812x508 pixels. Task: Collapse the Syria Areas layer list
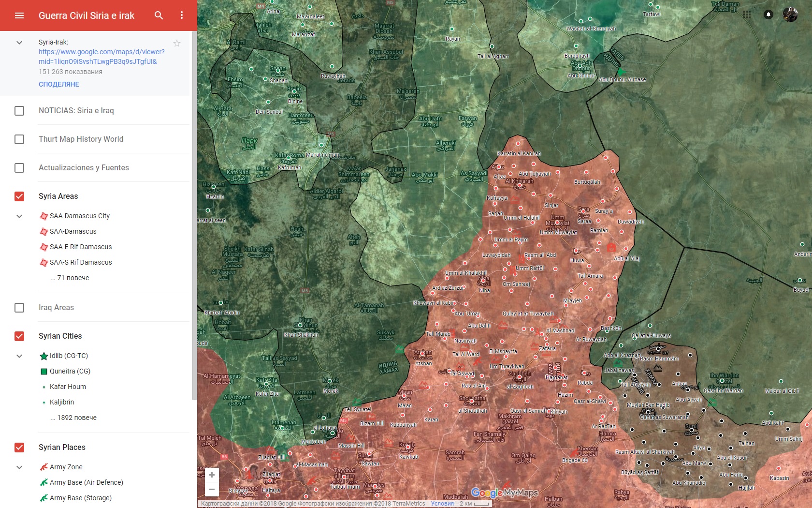pyautogui.click(x=19, y=216)
